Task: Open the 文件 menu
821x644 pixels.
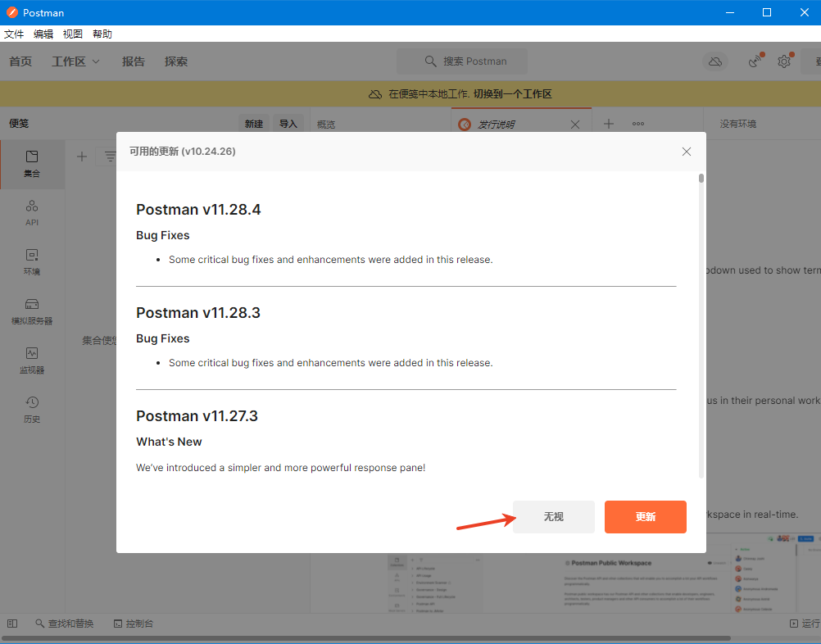Action: pyautogui.click(x=14, y=34)
